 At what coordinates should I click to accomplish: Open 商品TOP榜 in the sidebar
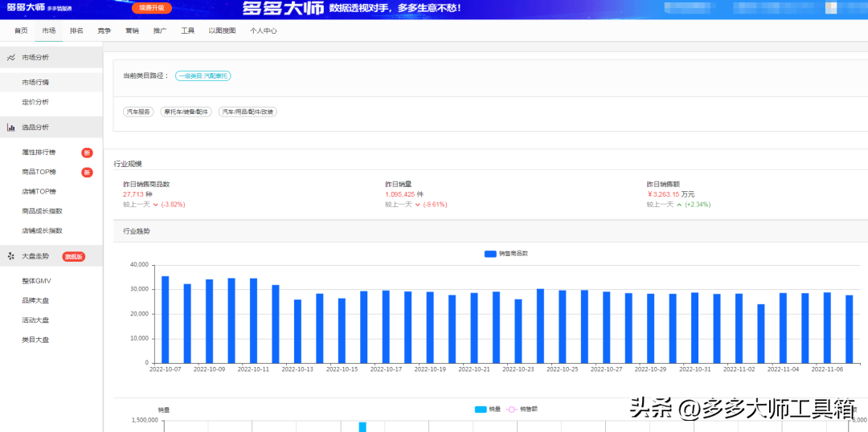point(39,172)
